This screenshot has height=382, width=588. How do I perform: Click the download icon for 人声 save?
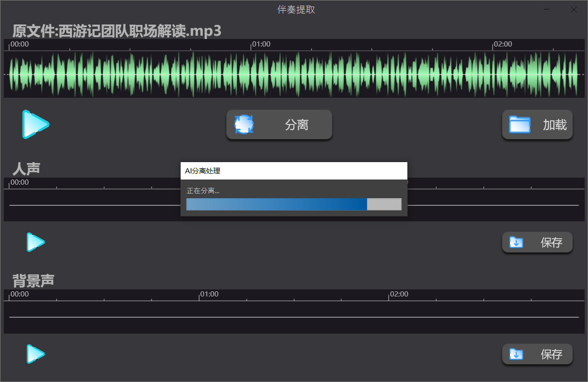tap(516, 242)
